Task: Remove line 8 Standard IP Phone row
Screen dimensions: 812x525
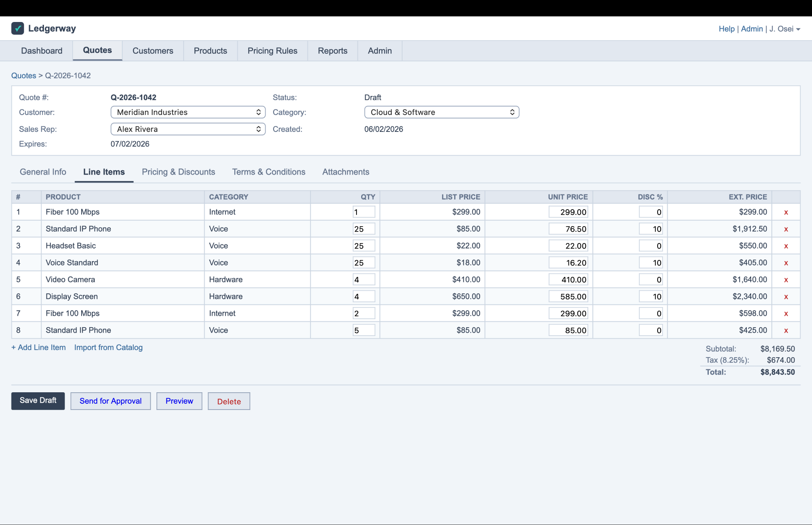Action: 786,331
